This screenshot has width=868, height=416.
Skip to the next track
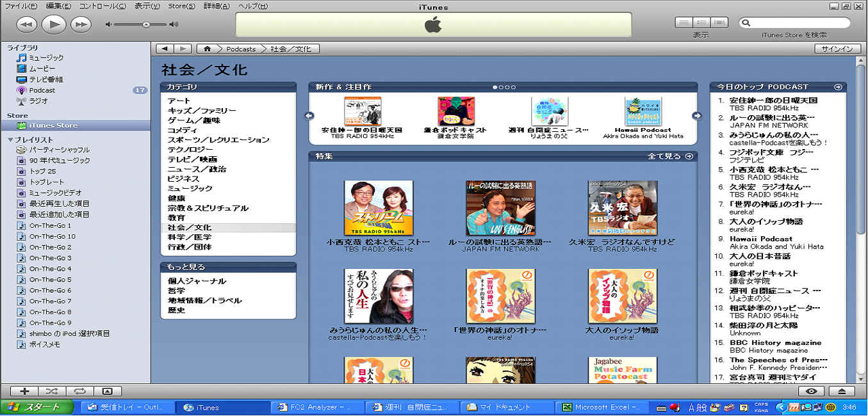(81, 24)
